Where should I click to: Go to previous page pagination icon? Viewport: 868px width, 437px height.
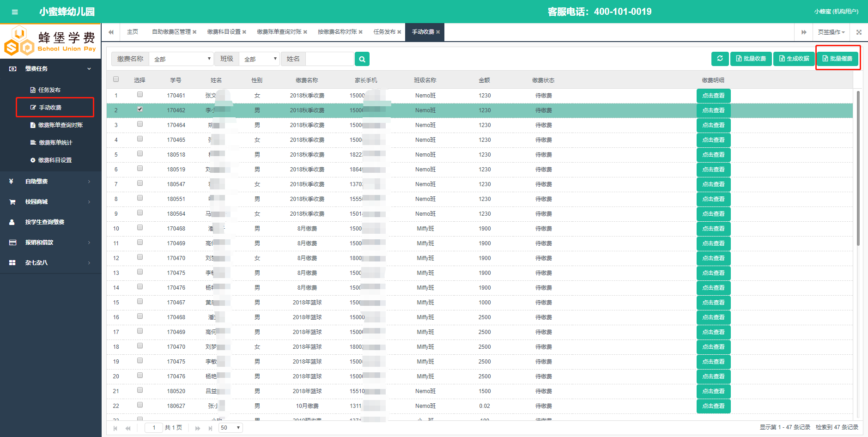pos(128,428)
